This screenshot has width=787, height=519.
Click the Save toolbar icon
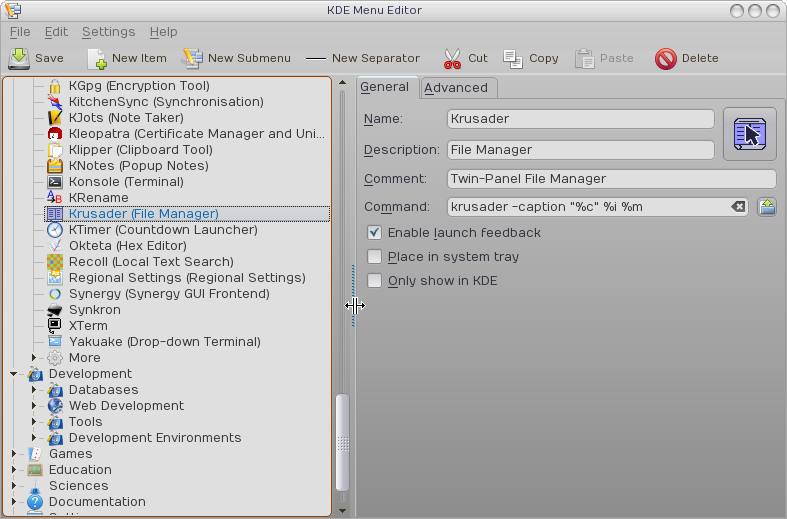coord(19,59)
